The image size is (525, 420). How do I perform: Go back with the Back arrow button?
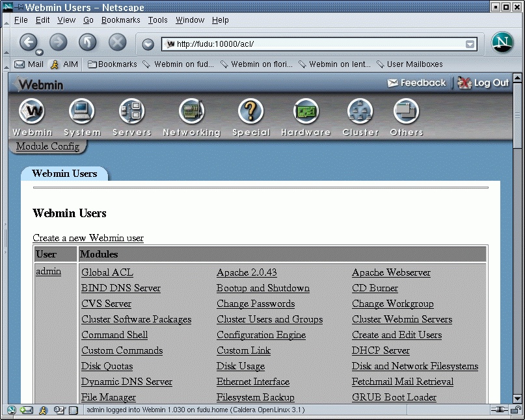coord(28,42)
